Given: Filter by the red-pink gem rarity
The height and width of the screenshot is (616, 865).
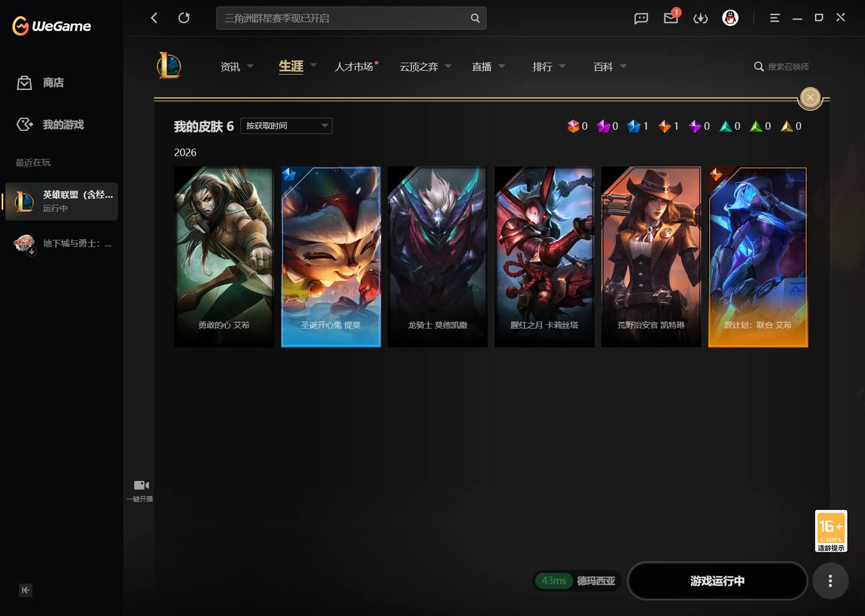Looking at the screenshot, I should pyautogui.click(x=573, y=126).
